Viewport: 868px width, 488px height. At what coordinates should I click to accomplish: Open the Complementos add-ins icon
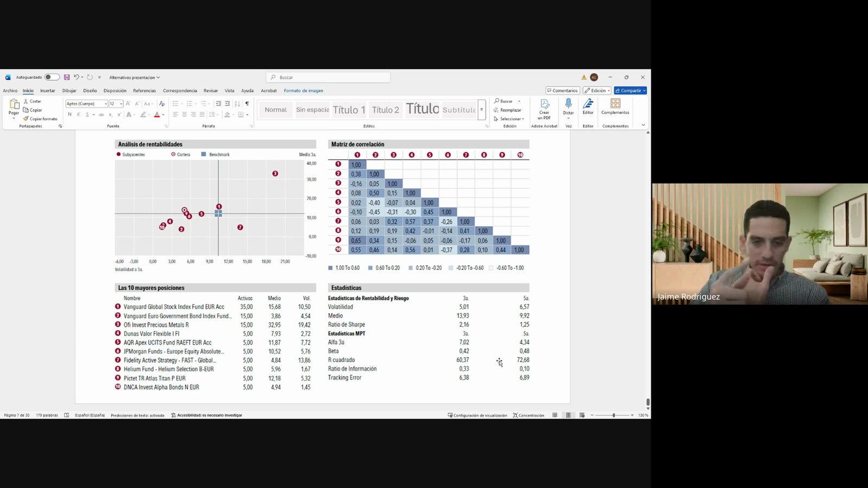click(x=615, y=106)
